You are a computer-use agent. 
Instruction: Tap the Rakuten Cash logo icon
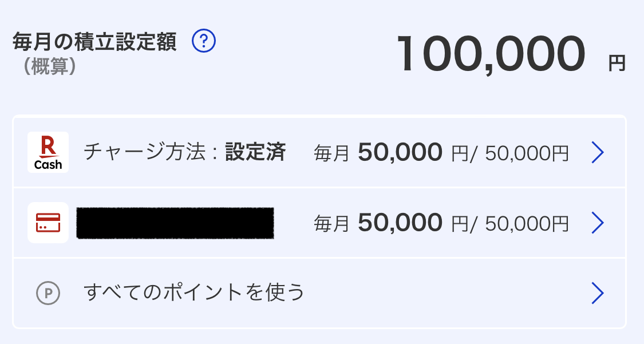[x=48, y=152]
